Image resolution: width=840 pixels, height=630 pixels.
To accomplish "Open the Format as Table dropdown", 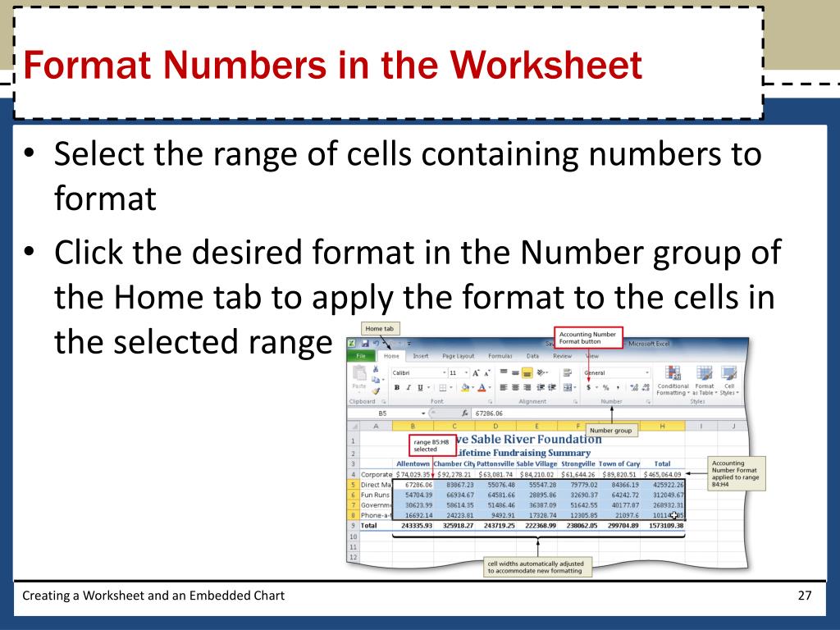I will click(x=705, y=380).
